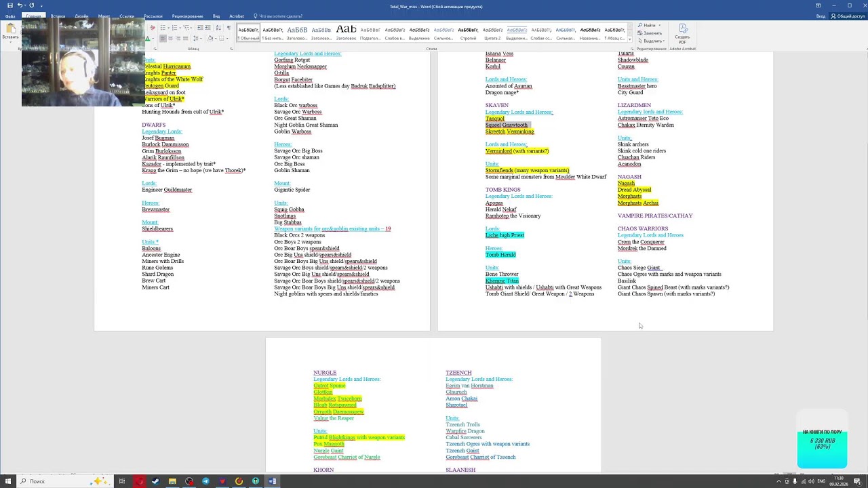The width and height of the screenshot is (868, 488).
Task: Switch to the Design (Дизайн) tab
Action: click(81, 16)
